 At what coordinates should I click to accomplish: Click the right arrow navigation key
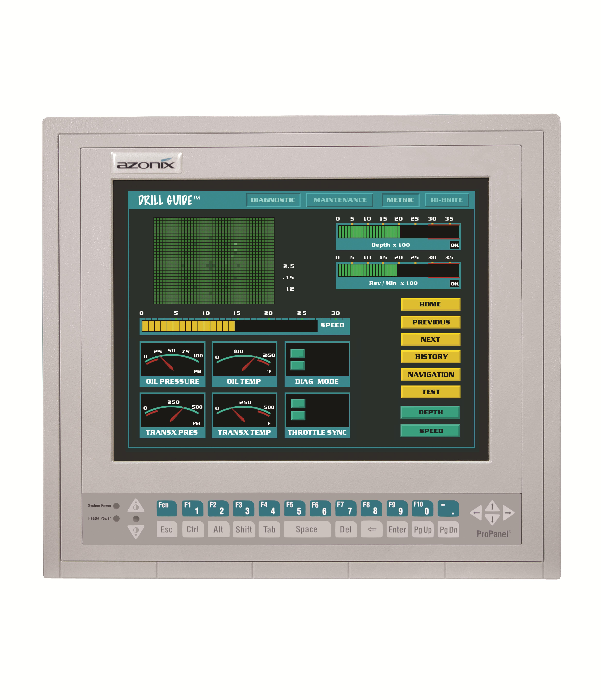pos(508,513)
